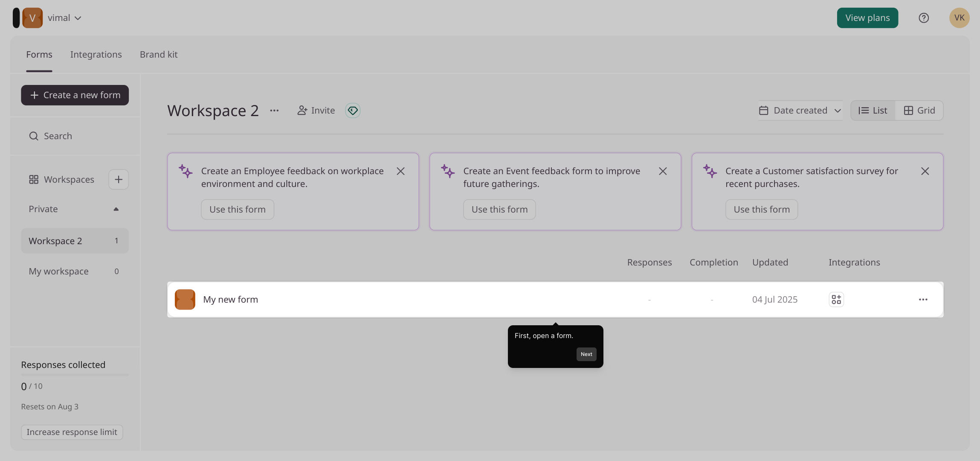
Task: Click the Updated column header
Action: pos(770,263)
